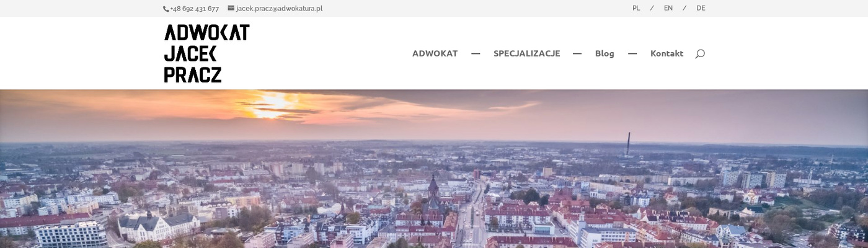Switch language to DE

pyautogui.click(x=701, y=8)
